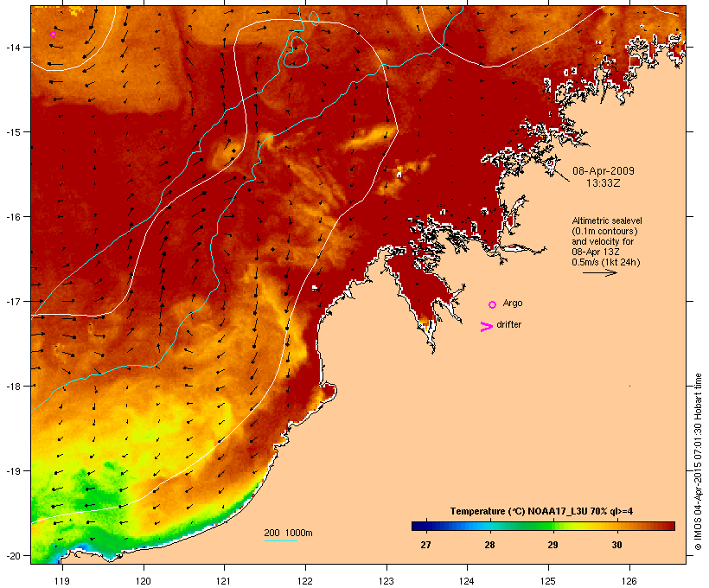
Task: Click the '200 1000m' isobath label
Action: pyautogui.click(x=288, y=533)
